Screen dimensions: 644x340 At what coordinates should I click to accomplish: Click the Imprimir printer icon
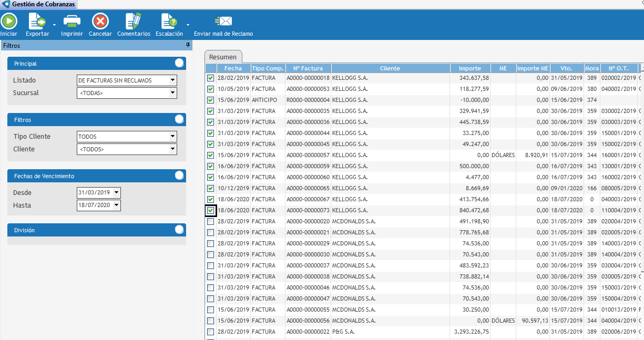[x=71, y=22]
